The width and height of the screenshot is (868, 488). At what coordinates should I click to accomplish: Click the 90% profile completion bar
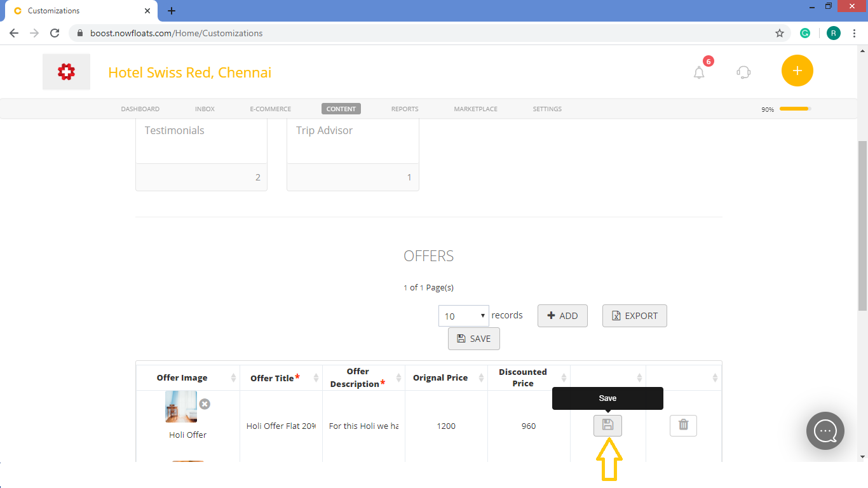(x=795, y=109)
